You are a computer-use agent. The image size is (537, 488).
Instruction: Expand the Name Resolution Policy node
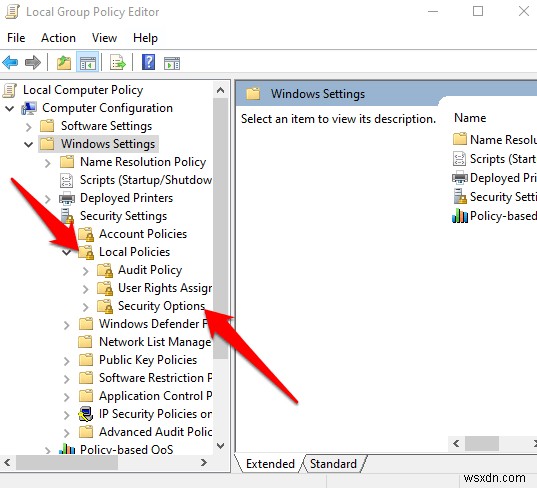click(x=48, y=163)
